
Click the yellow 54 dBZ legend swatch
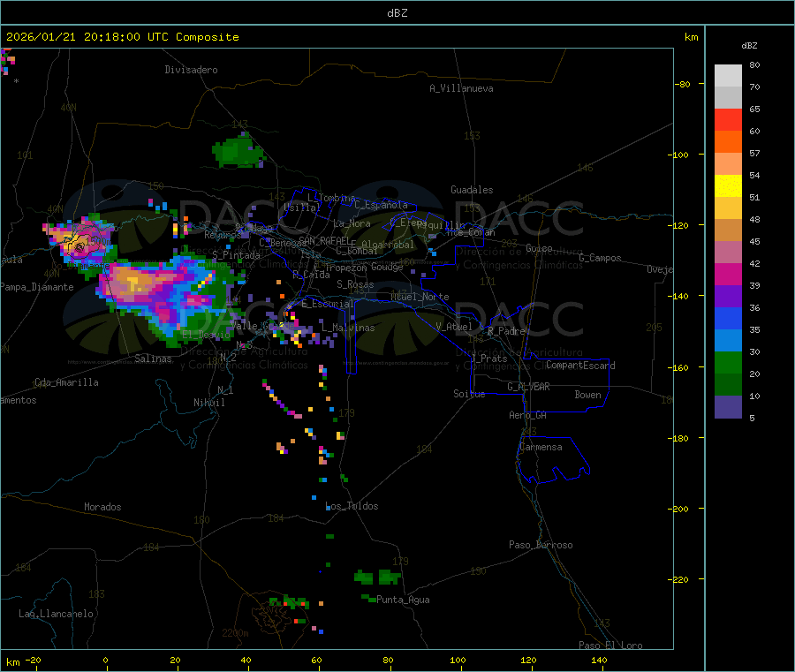coord(728,186)
